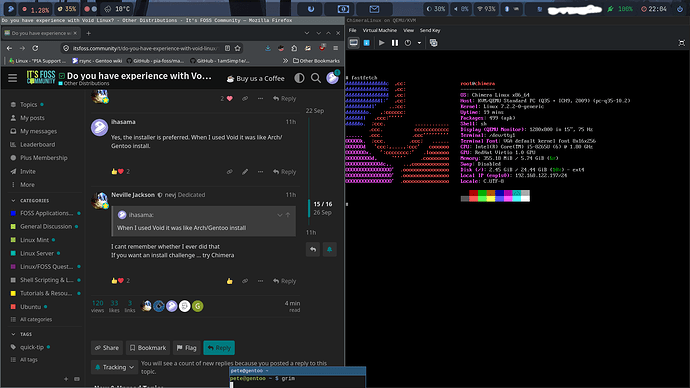Switch VM console to fullscreen

[x=682, y=43]
